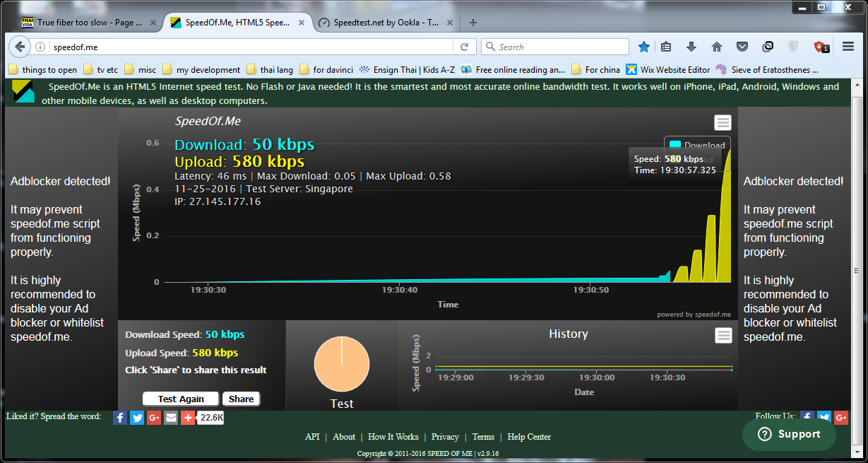This screenshot has width=868, height=463.
Task: Share on Twitter under Spread the word
Action: coord(137,418)
